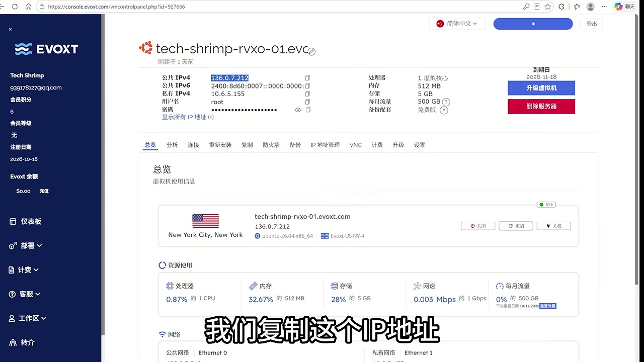Click the 删除服务器 red button
644x362 pixels.
541,106
